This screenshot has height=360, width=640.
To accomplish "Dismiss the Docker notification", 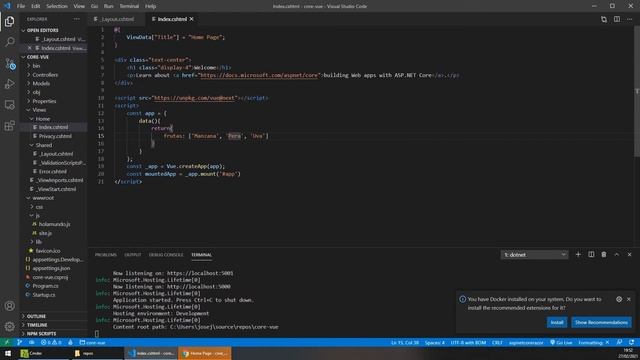I will click(x=629, y=299).
